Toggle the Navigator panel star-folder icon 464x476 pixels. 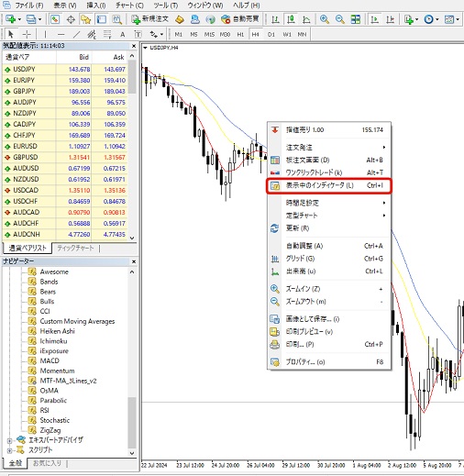pos(86,19)
